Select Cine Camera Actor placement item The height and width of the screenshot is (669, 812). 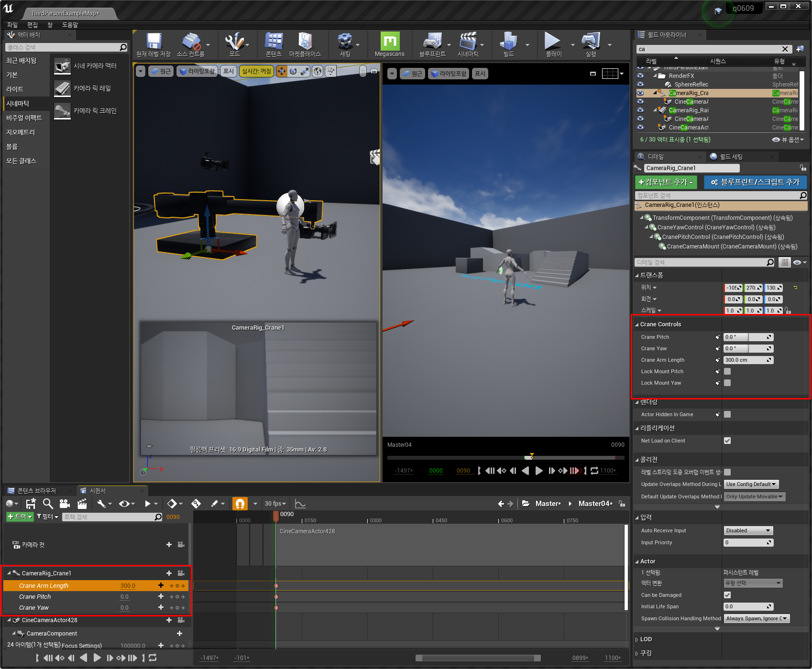click(x=90, y=66)
